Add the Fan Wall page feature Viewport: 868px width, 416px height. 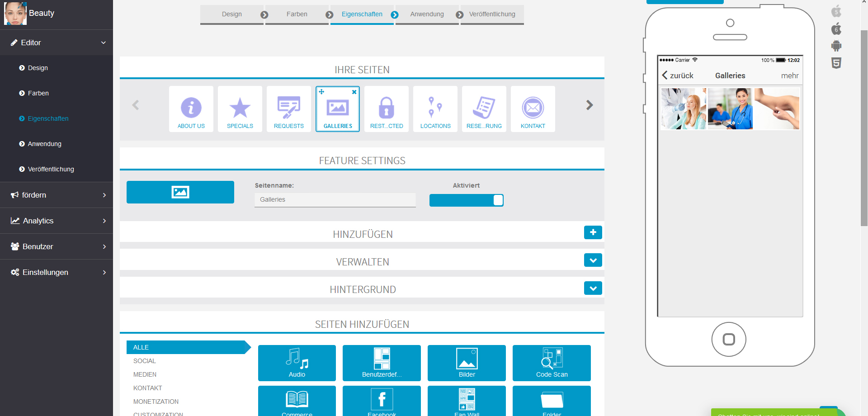coord(467,401)
